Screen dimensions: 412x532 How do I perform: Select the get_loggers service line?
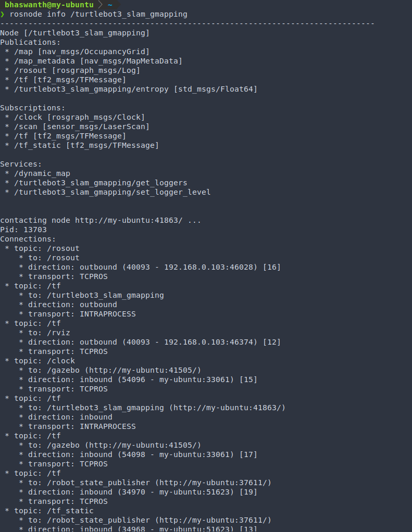101,183
